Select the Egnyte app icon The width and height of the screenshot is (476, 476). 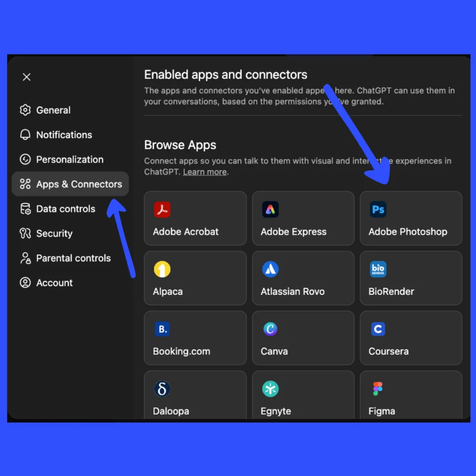[270, 389]
